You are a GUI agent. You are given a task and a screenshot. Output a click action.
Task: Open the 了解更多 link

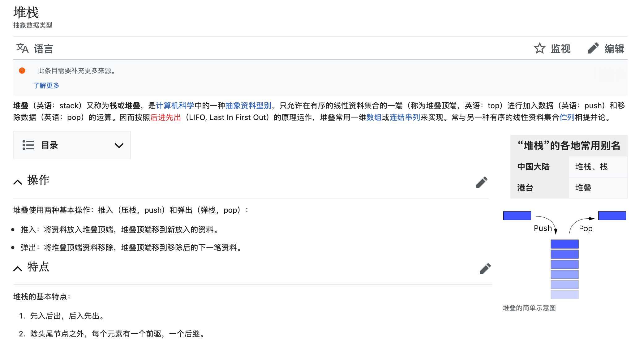(46, 85)
